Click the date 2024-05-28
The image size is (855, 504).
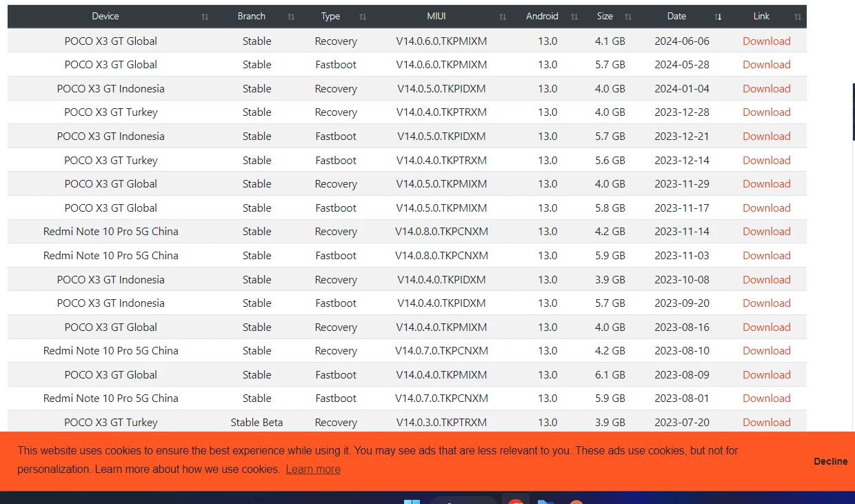682,65
